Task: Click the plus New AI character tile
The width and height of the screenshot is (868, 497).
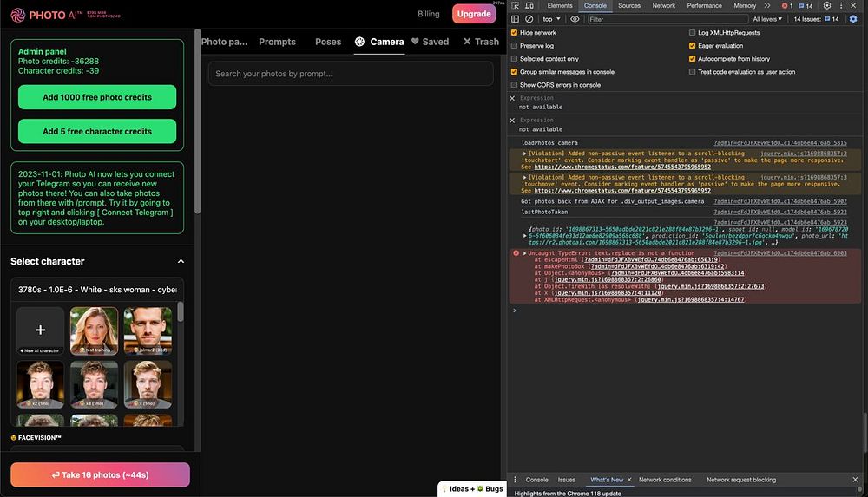Action: tap(41, 330)
